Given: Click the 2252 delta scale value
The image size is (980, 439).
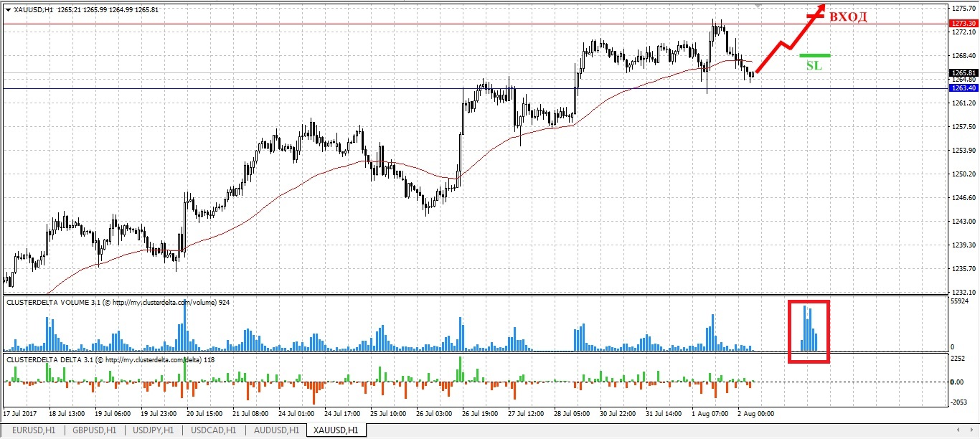Looking at the screenshot, I should coord(959,359).
